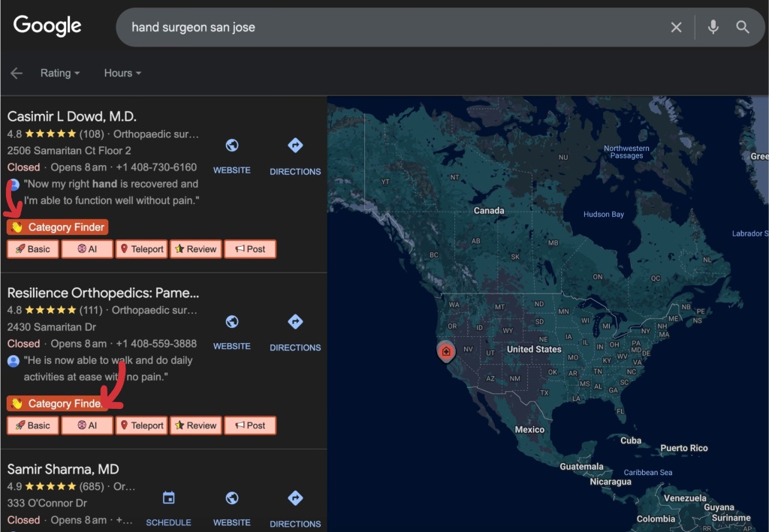Select address 333 O'Connor Dr
The height and width of the screenshot is (532, 769).
[x=47, y=503]
